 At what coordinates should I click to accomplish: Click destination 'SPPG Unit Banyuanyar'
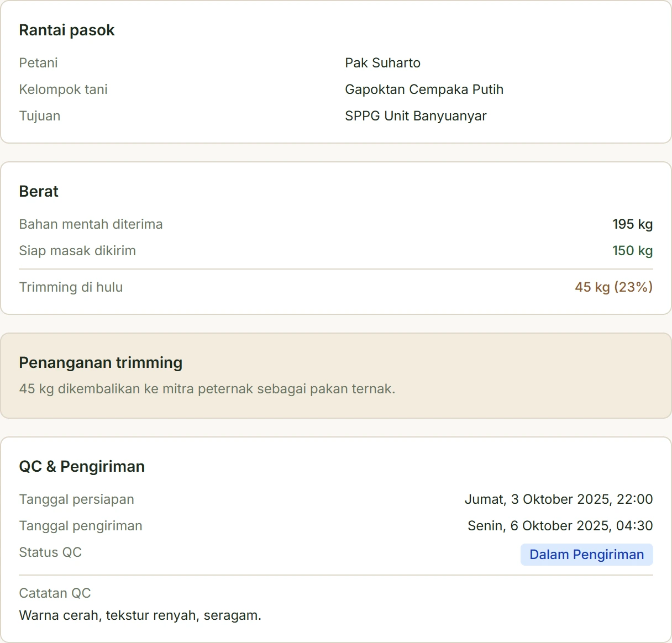[x=416, y=116]
